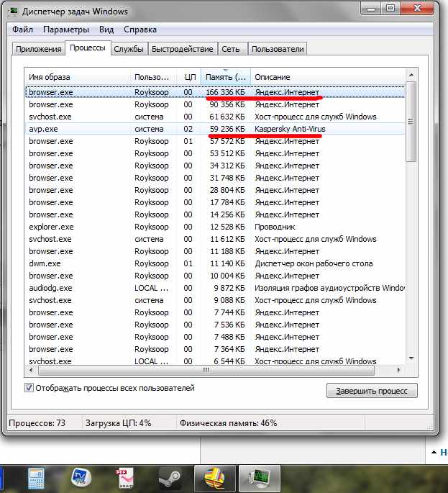Click the vertical scrollbar thumb

click(x=411, y=122)
